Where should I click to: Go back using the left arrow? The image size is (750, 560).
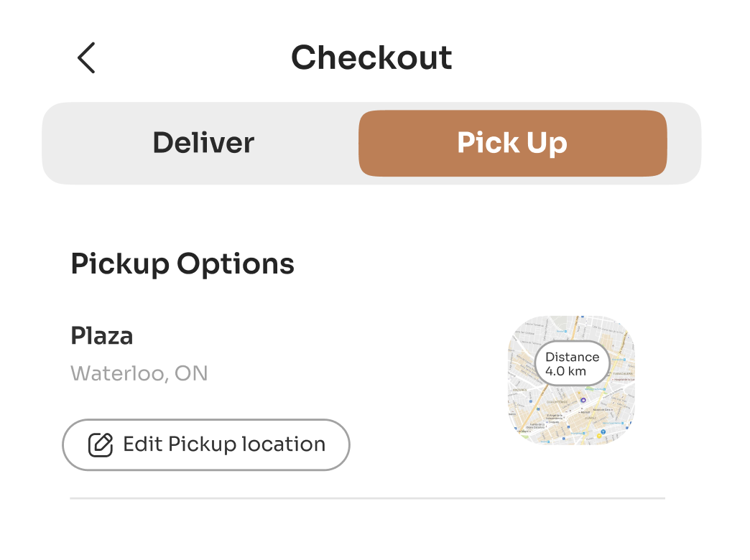point(86,58)
